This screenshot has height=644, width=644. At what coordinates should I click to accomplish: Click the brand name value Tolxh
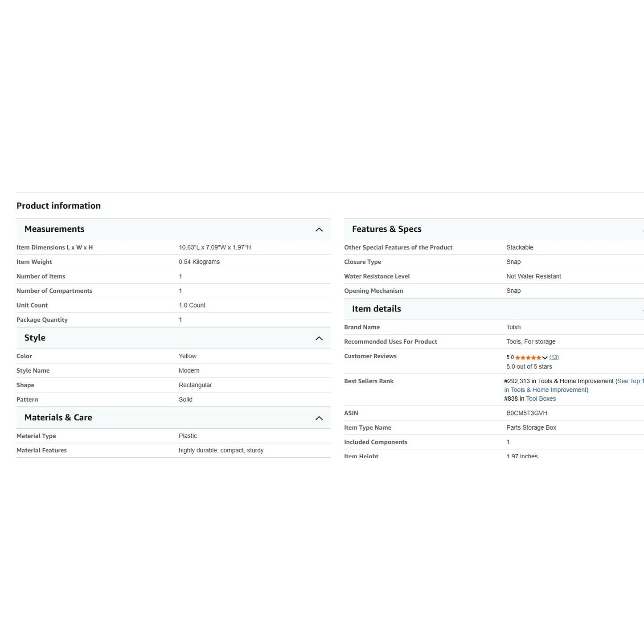point(513,327)
